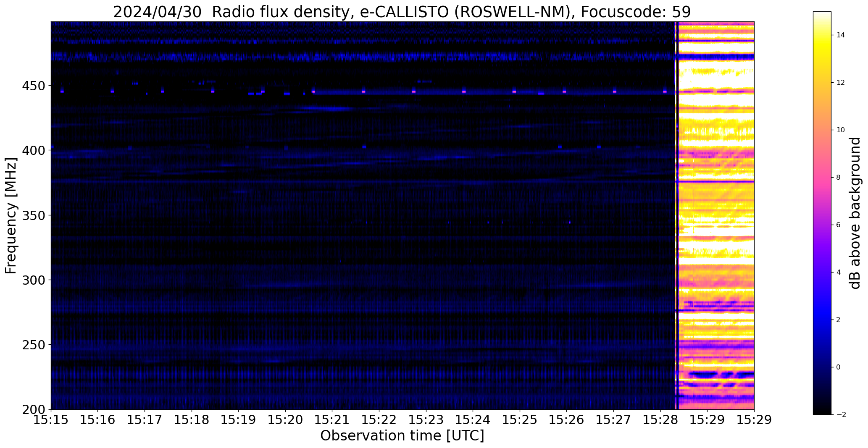Image resolution: width=868 pixels, height=448 pixels.
Task: Click the 15:25 time tick label
Action: (520, 420)
